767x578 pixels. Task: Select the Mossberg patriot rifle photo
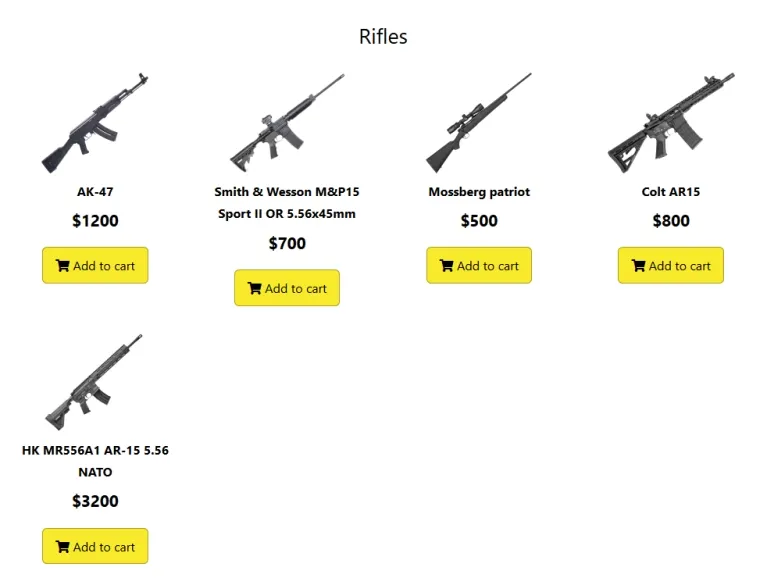[x=479, y=123]
